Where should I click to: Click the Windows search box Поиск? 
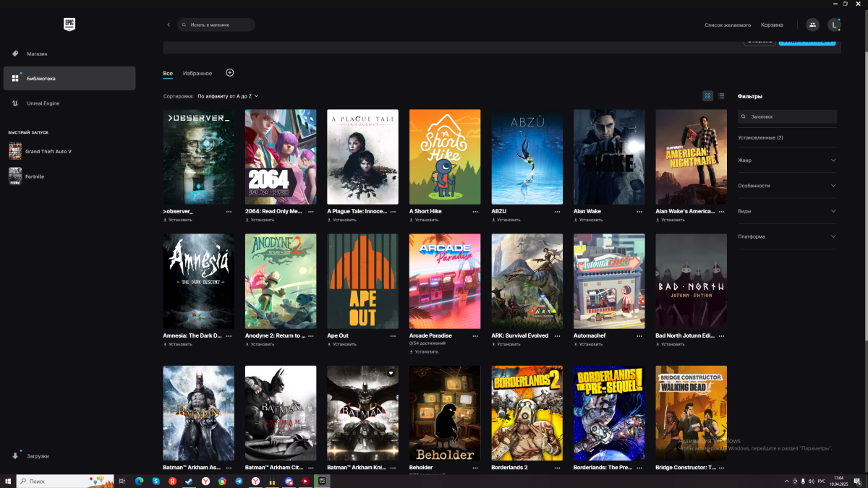click(65, 481)
